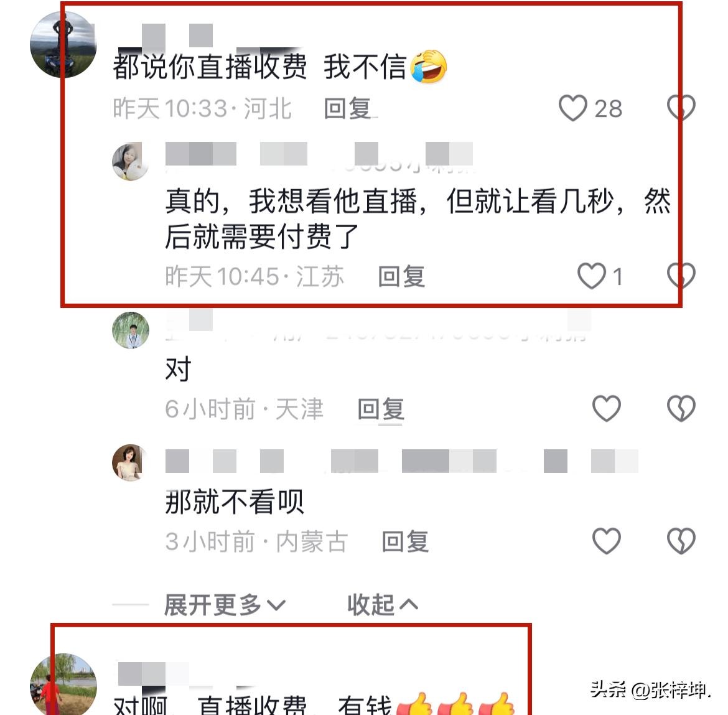Screen dimensions: 728x715
Task: Open the Inner Mongolia replier's avatar
Action: (x=131, y=463)
